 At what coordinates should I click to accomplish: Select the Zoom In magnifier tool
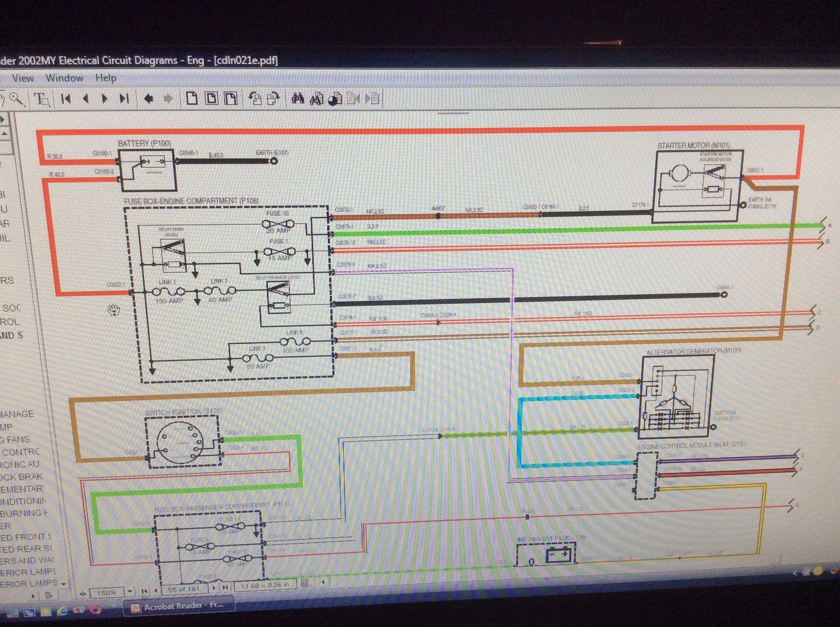(17, 98)
